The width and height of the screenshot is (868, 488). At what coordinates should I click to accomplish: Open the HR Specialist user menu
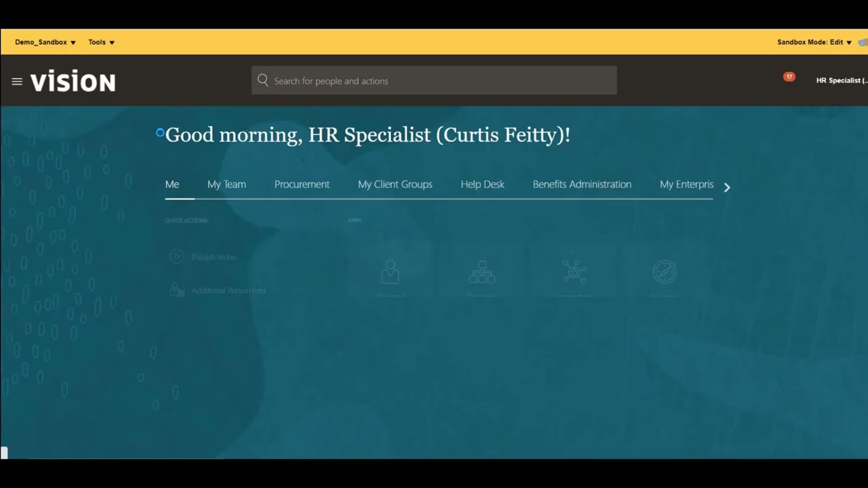[x=841, y=81]
